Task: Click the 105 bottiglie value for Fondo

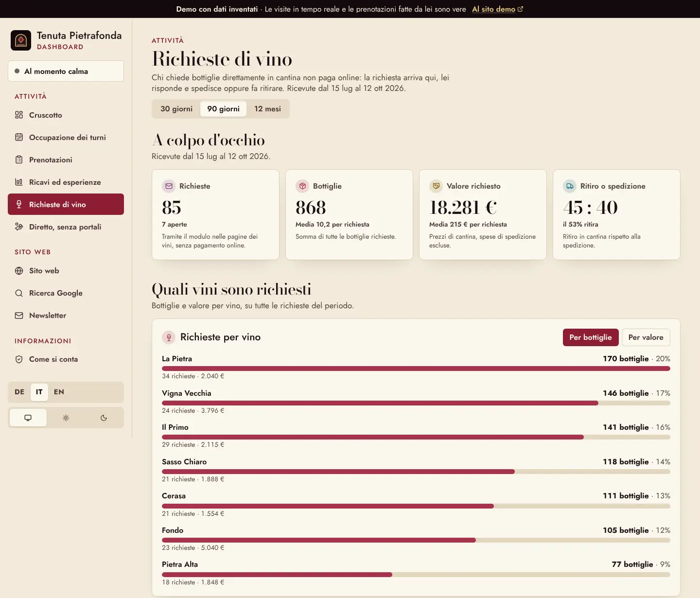Action: (626, 530)
